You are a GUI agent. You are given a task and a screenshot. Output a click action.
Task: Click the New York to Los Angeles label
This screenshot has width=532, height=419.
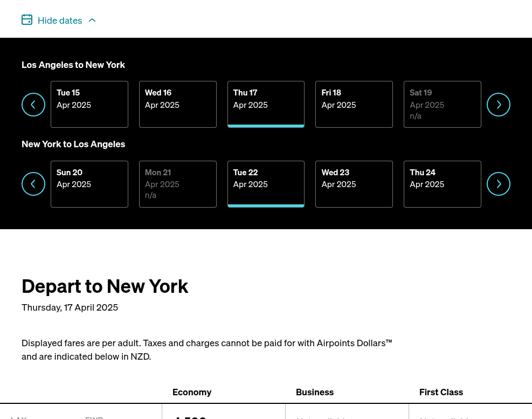pos(73,145)
